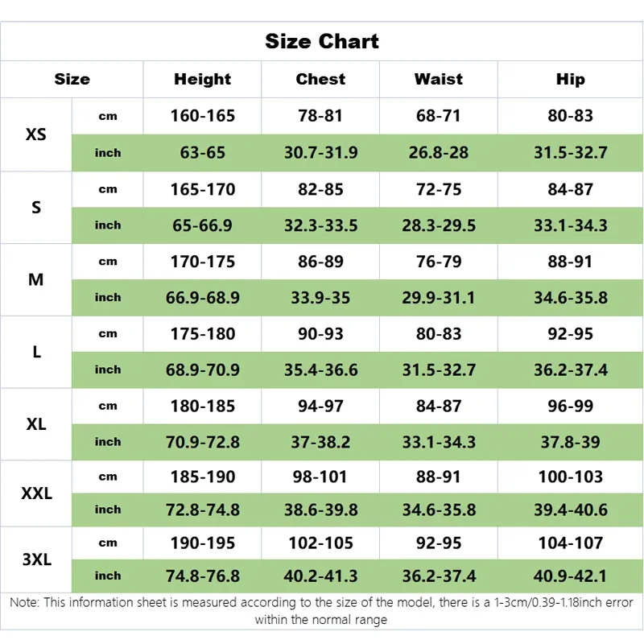
Task: Click the inch label in XL row
Action: (x=108, y=442)
